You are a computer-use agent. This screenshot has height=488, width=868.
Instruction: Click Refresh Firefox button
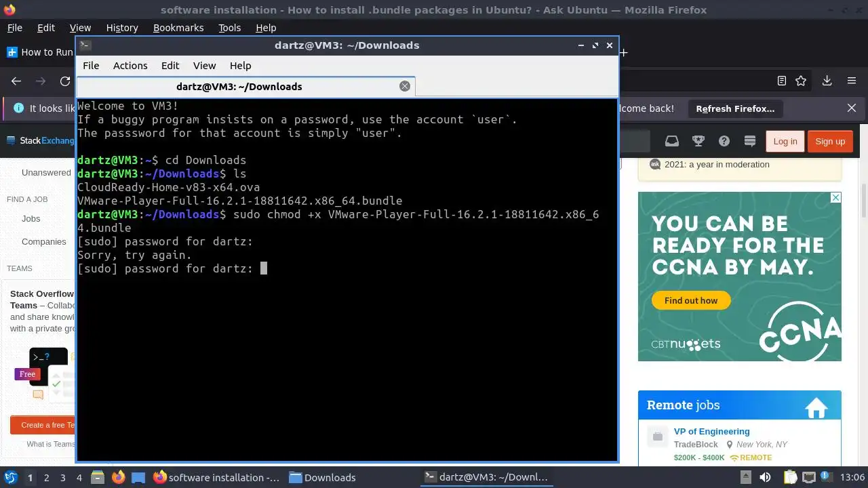(x=735, y=108)
